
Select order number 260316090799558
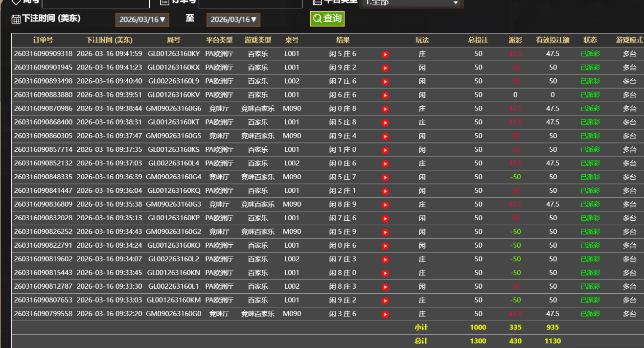pos(43,314)
